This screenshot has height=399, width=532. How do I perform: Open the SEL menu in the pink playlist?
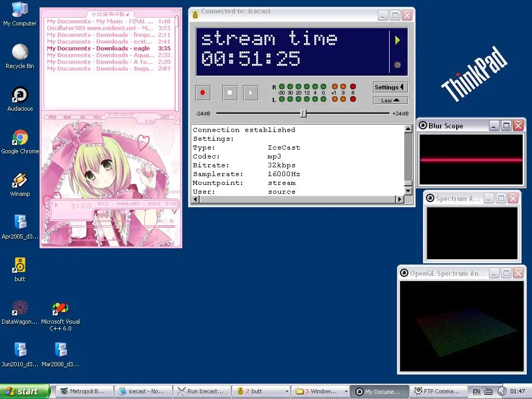(x=83, y=117)
